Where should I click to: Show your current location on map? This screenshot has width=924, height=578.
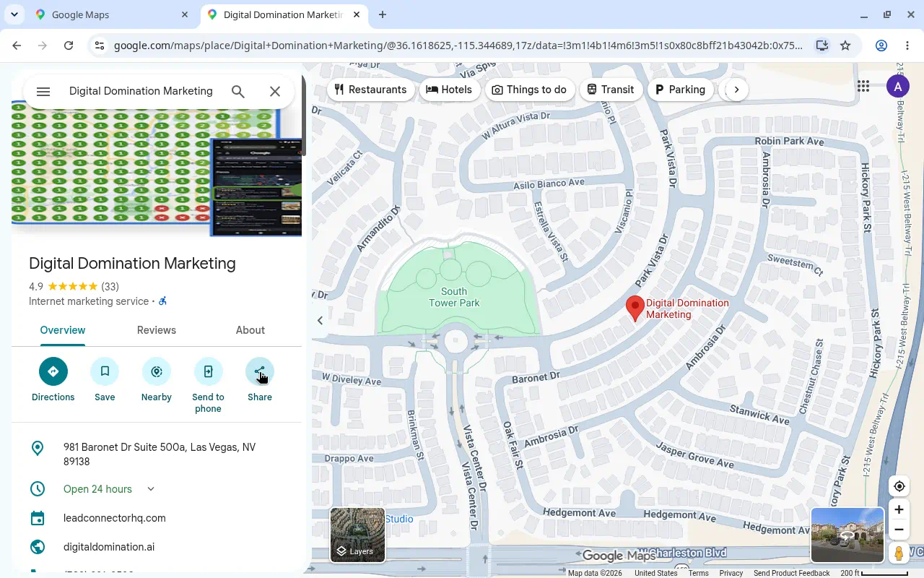(899, 486)
